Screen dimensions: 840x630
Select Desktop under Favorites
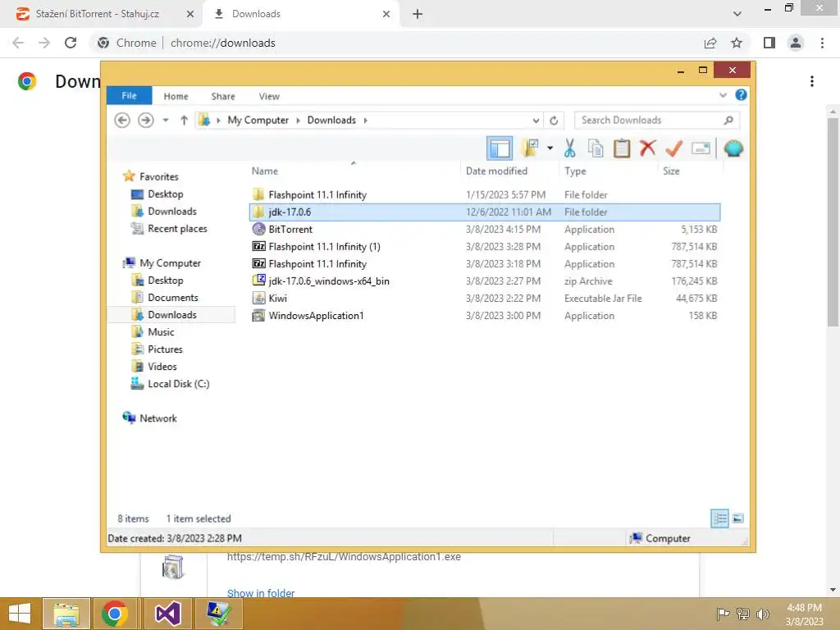[x=165, y=194]
